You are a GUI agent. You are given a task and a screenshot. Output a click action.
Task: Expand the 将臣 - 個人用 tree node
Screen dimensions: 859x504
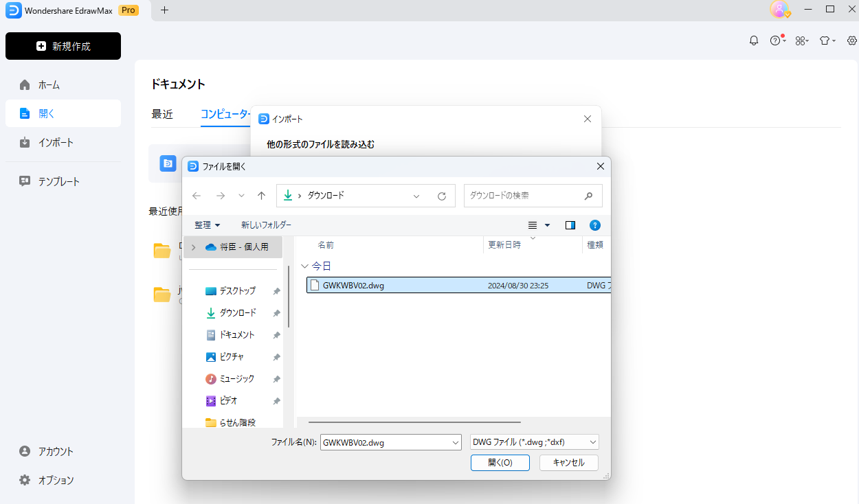pos(193,247)
